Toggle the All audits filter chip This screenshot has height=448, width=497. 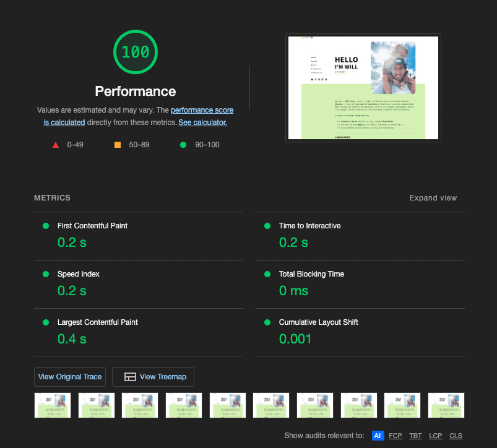pyautogui.click(x=378, y=436)
